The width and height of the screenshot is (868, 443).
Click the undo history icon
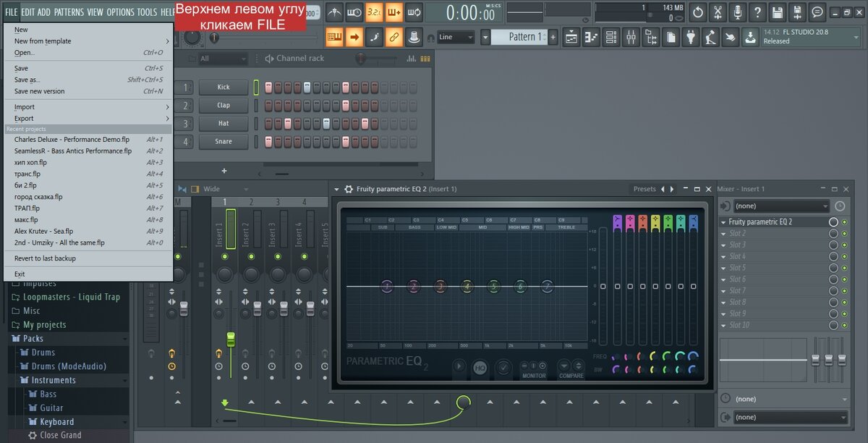pos(698,12)
